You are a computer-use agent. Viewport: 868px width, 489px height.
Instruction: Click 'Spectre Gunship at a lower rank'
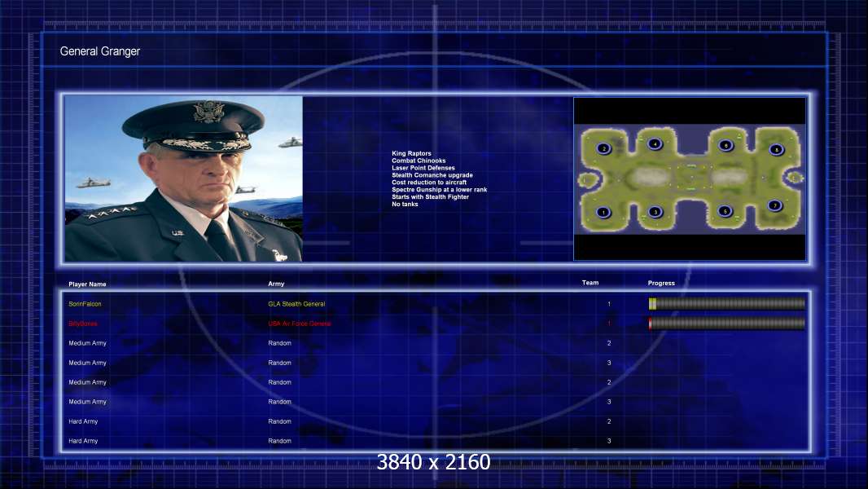click(x=439, y=189)
